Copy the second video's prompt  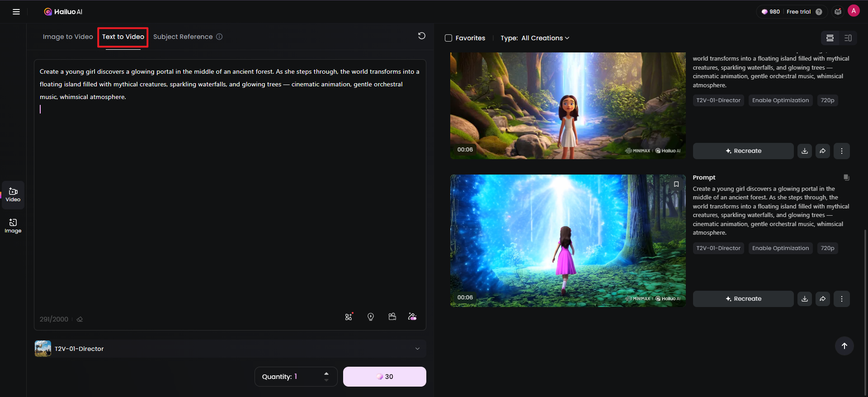(846, 178)
